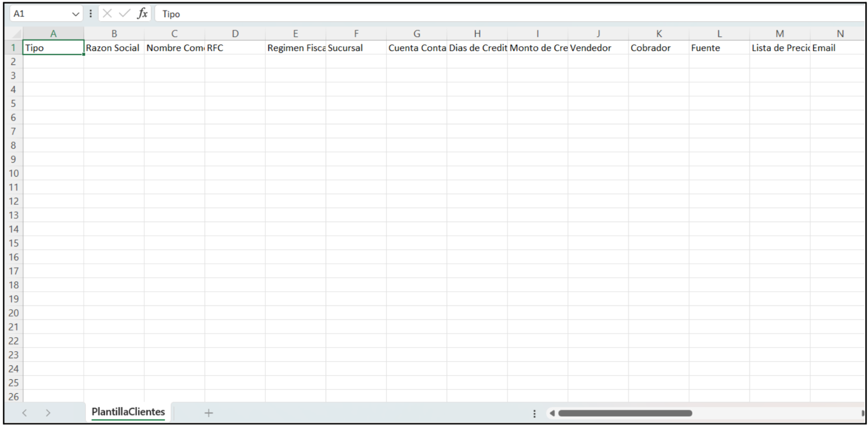Select row 2 header

point(14,62)
